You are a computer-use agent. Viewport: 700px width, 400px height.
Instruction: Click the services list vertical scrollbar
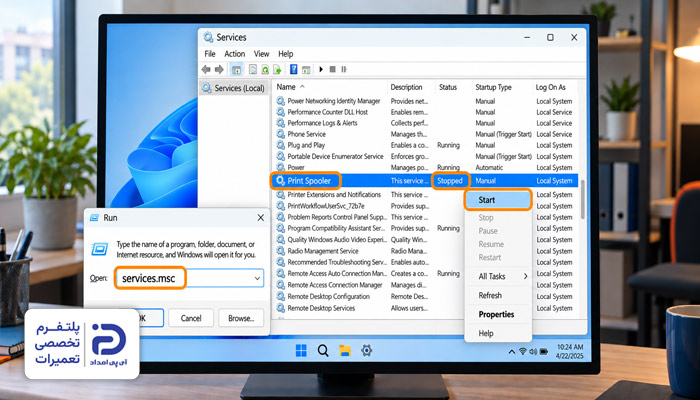tap(582, 200)
